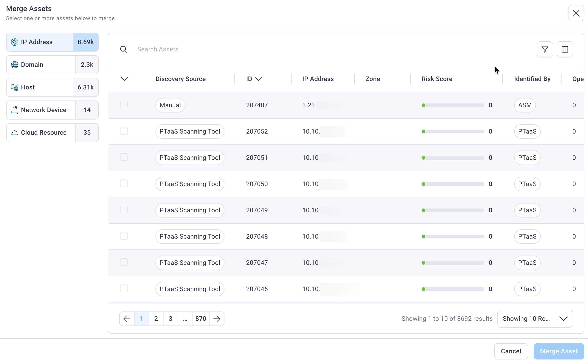Select the Cloud Resource asset type
The width and height of the screenshot is (588, 364).
click(52, 133)
